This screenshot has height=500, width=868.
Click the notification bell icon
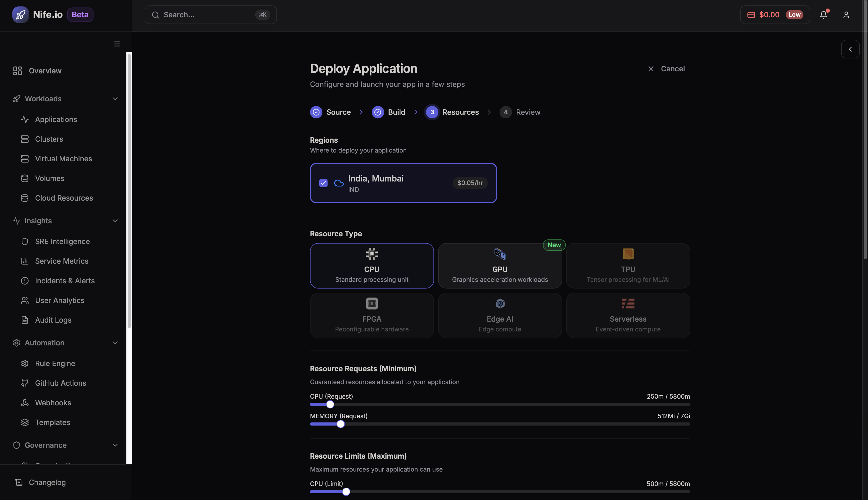[x=823, y=15]
